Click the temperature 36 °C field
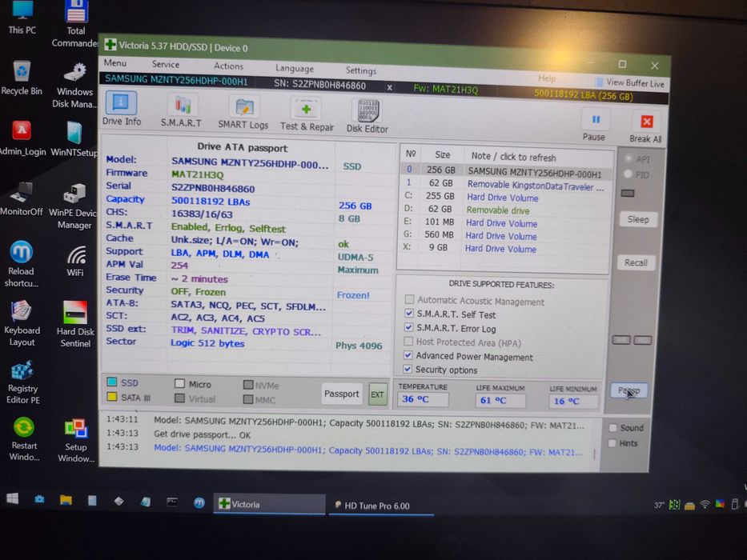The image size is (747, 560). (x=423, y=399)
